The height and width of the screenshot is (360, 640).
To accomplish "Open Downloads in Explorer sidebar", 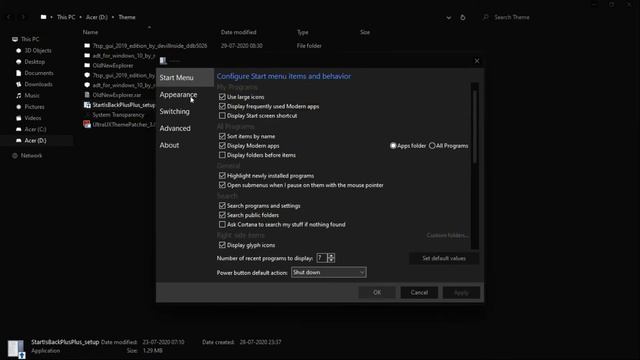I will [38, 84].
